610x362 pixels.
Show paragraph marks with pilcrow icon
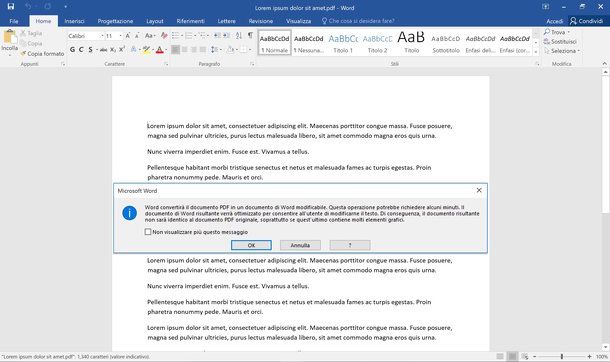[250, 35]
